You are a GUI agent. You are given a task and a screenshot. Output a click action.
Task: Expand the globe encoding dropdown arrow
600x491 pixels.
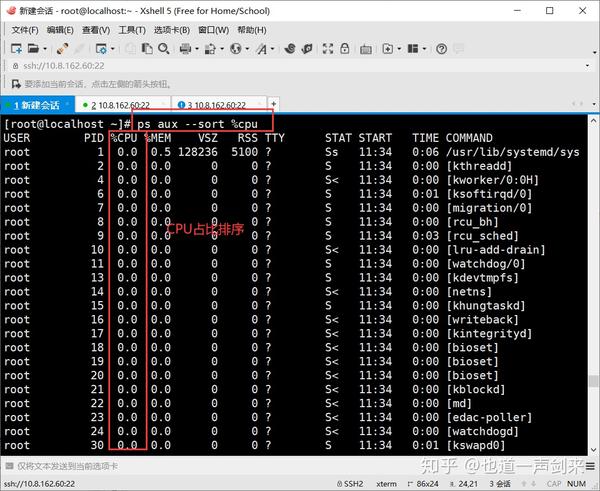pos(247,49)
